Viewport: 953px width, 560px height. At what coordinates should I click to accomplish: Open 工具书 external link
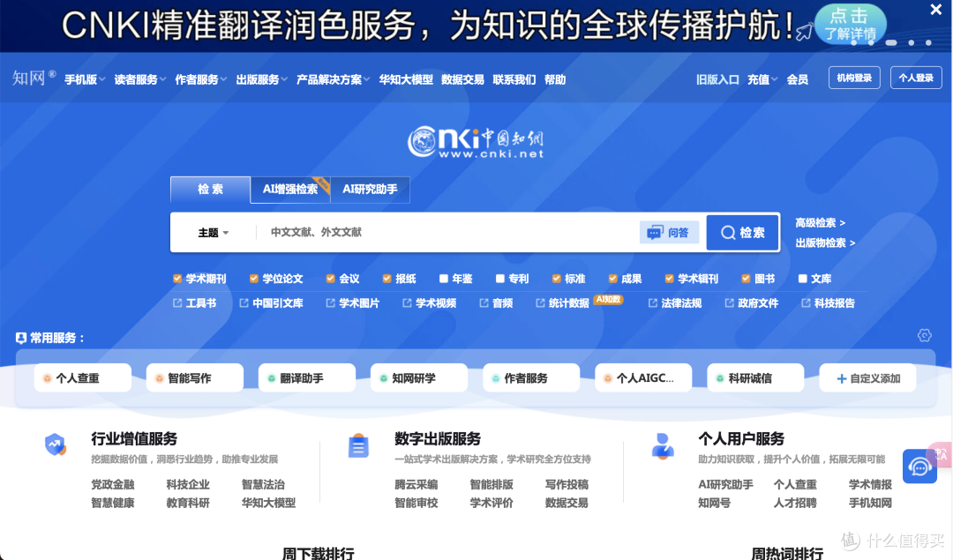(x=194, y=303)
